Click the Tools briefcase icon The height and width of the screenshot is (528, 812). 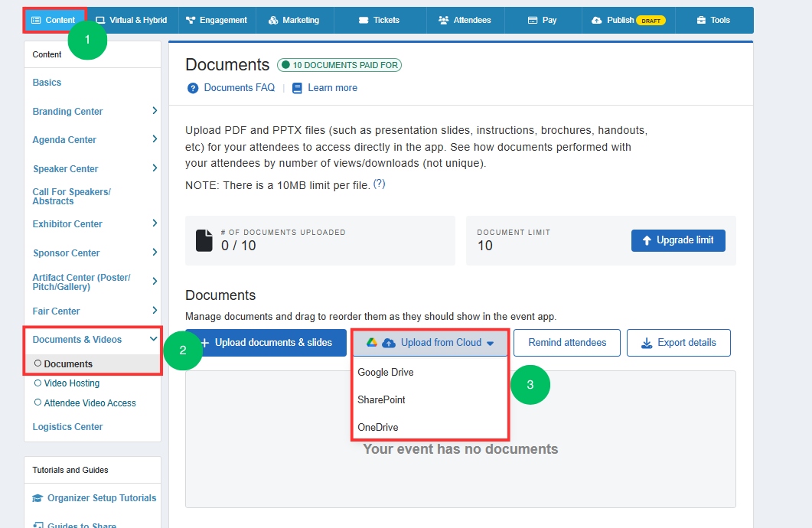point(701,20)
